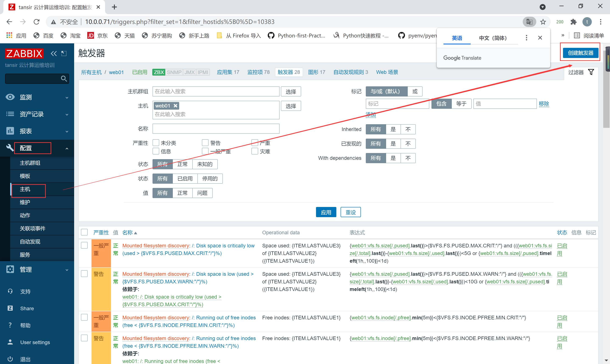
Task: Focus the 名称 filter input
Action: click(x=216, y=128)
